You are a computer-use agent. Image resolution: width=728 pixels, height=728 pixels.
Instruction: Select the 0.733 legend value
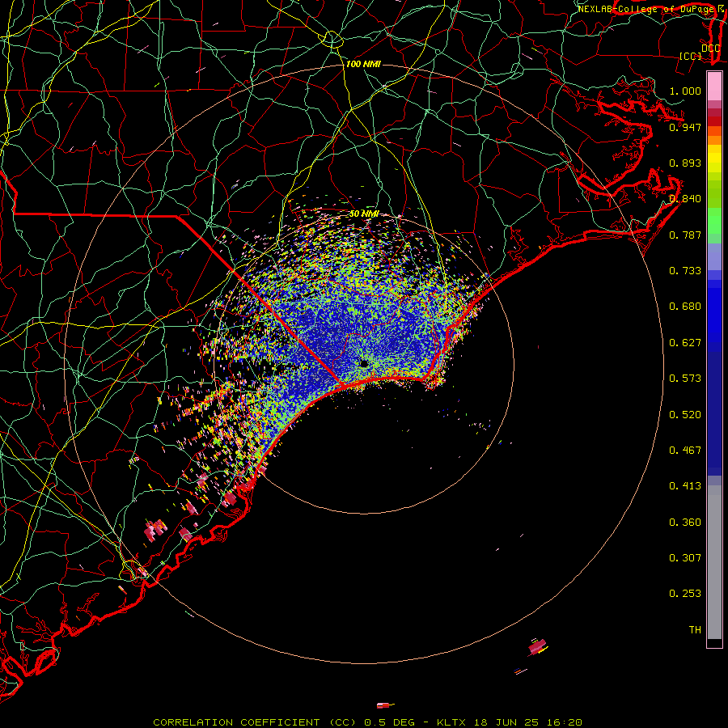coord(685,270)
